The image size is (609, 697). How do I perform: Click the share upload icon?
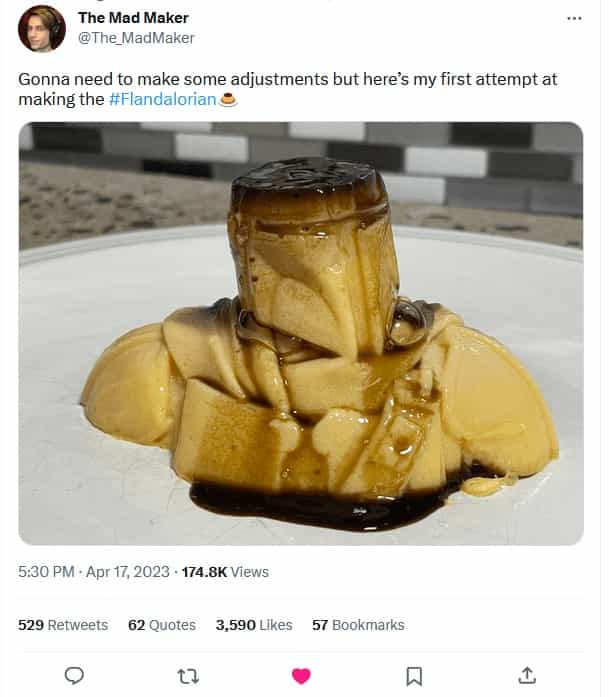pos(527,676)
